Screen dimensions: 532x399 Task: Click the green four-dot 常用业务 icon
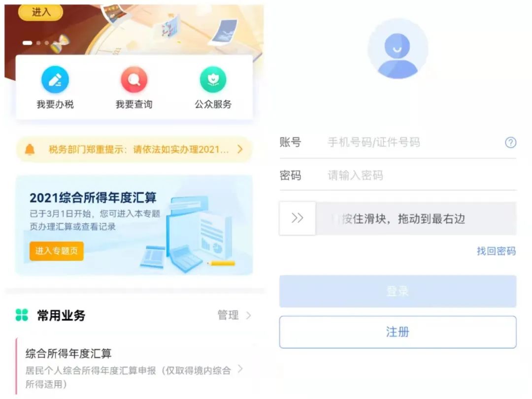[x=22, y=315]
